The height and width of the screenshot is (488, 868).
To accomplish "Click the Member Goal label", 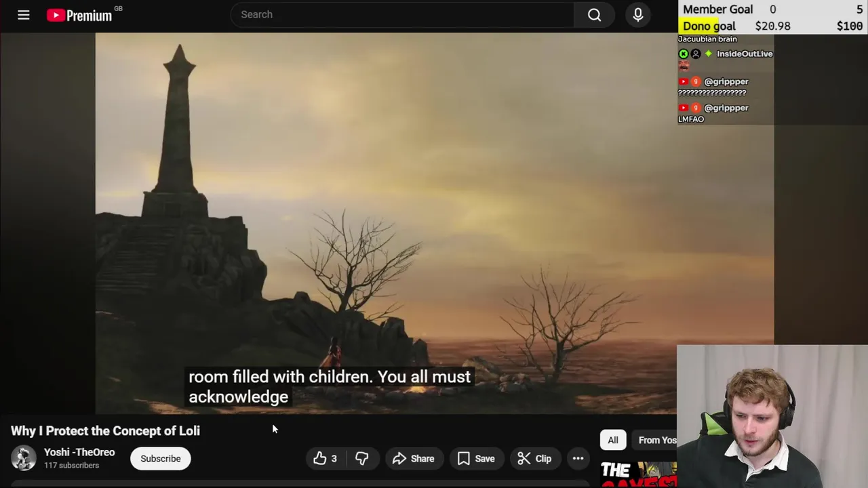I will click(717, 9).
